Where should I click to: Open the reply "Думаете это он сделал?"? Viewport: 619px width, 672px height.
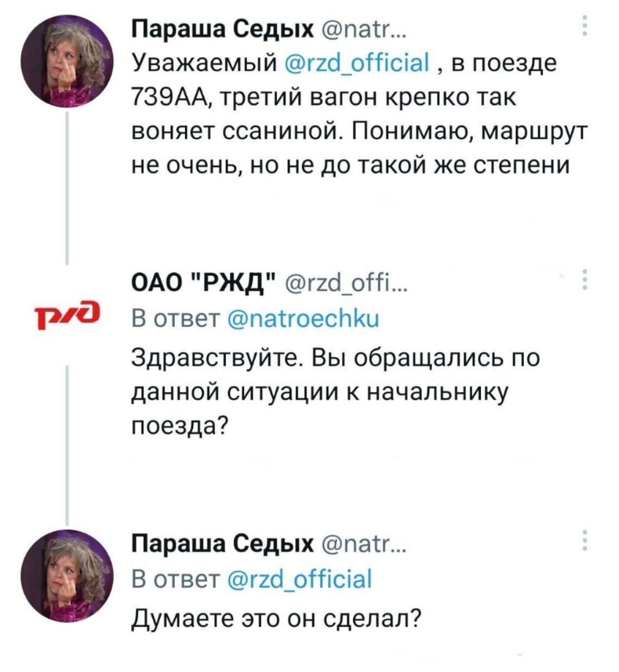276,618
